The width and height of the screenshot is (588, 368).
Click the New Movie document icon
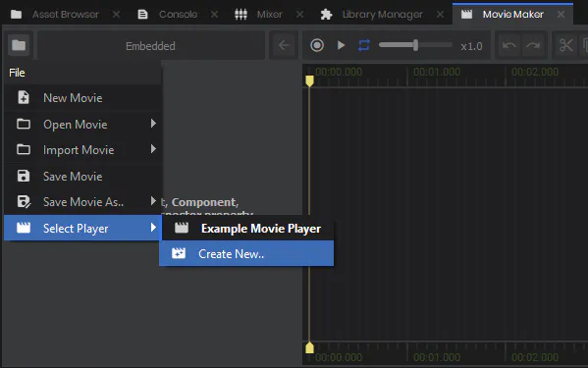[24, 97]
